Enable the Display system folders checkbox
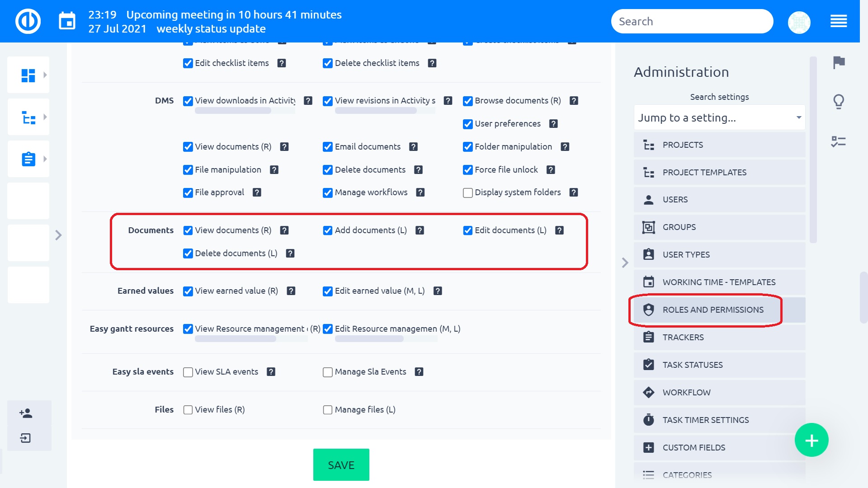Image resolution: width=868 pixels, height=488 pixels. 467,192
